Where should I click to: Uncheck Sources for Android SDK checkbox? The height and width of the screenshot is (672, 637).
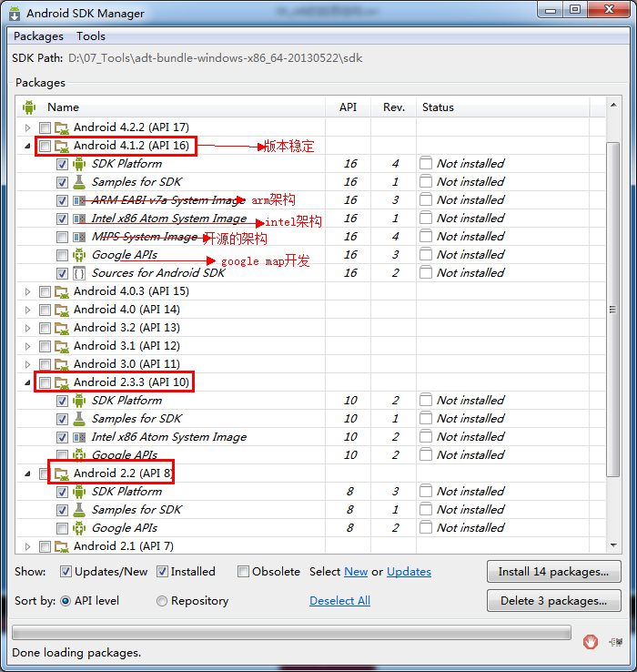pos(62,273)
